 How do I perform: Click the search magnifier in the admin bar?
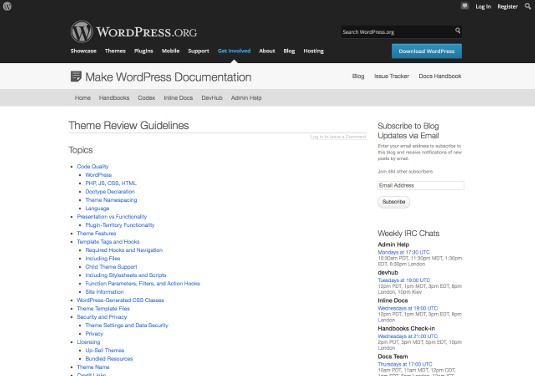527,6
